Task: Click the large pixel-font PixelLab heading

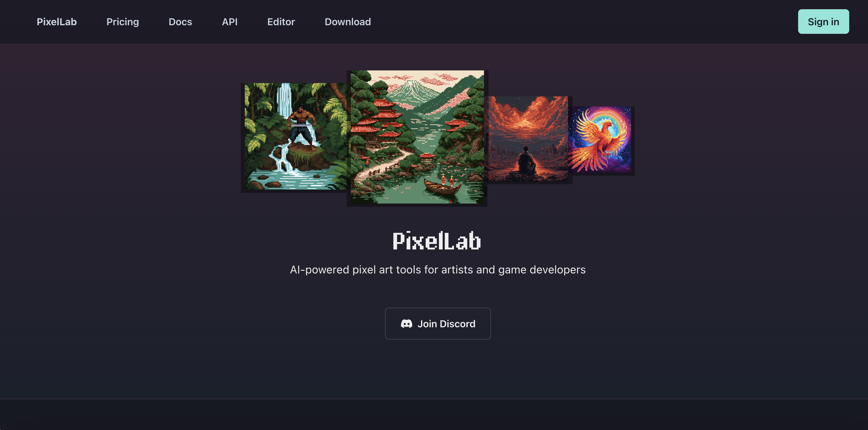Action: click(437, 241)
